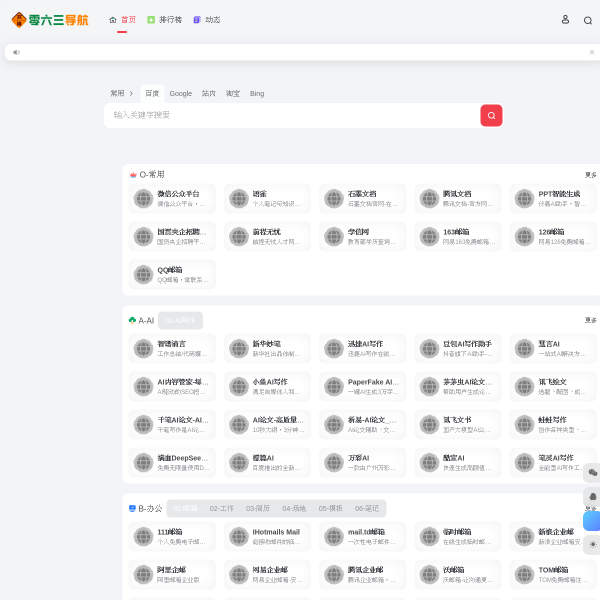
Task: Open the 讯飞文书 card link
Action: click(x=458, y=424)
